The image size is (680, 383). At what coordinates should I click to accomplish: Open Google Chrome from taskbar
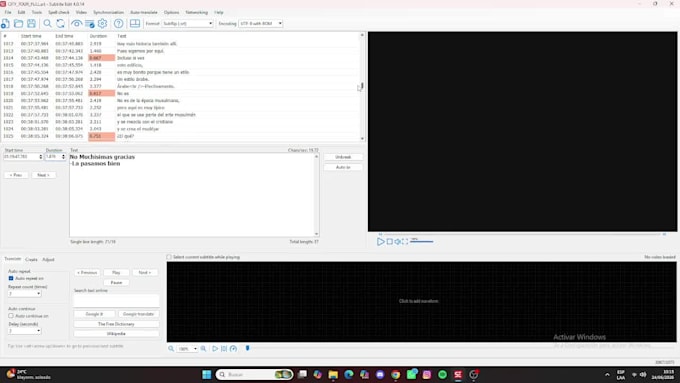(x=396, y=374)
